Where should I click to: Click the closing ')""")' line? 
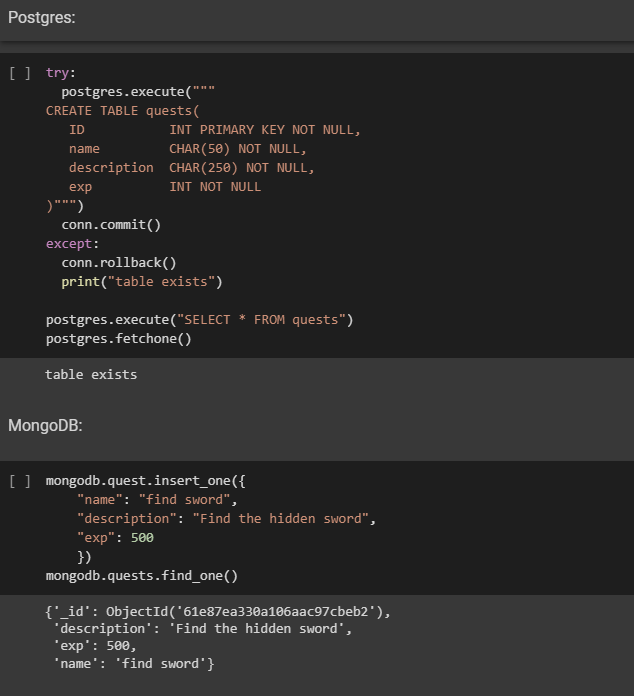[x=65, y=206]
